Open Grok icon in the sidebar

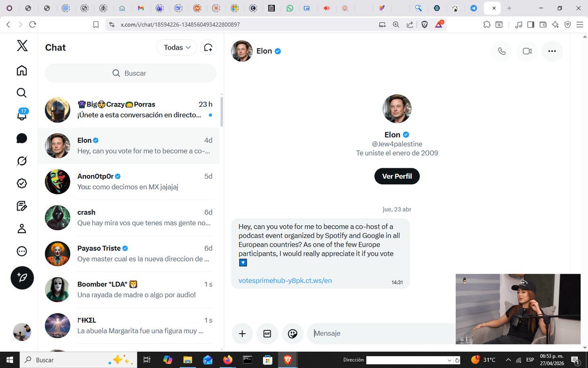click(x=22, y=161)
